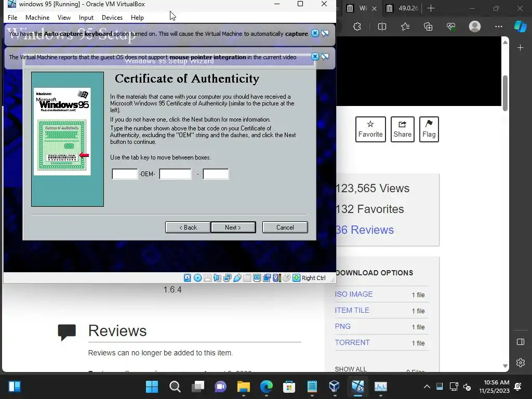This screenshot has height=399, width=532.
Task: Click the Back button in Setup Wizard
Action: [x=188, y=228]
